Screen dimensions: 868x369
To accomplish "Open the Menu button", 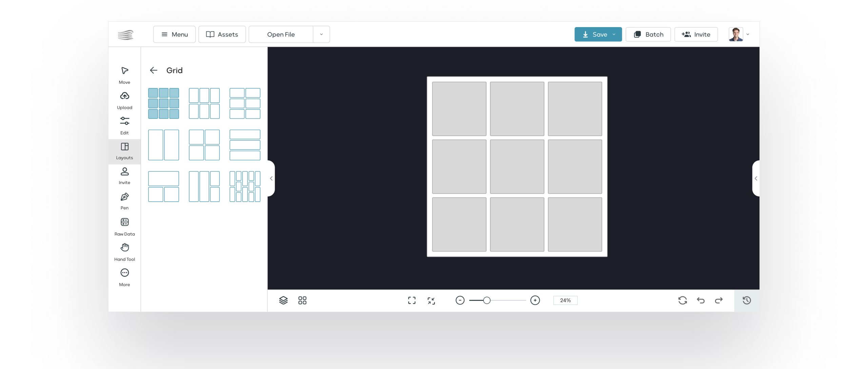I will tap(174, 34).
